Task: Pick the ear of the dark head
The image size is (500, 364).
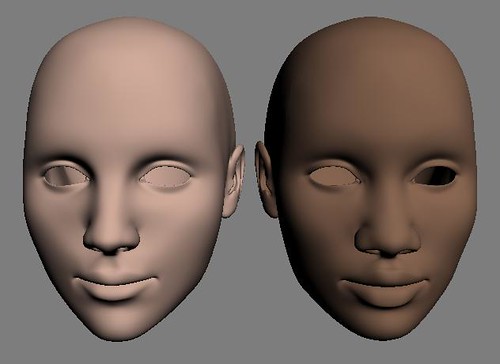Action: [x=266, y=180]
